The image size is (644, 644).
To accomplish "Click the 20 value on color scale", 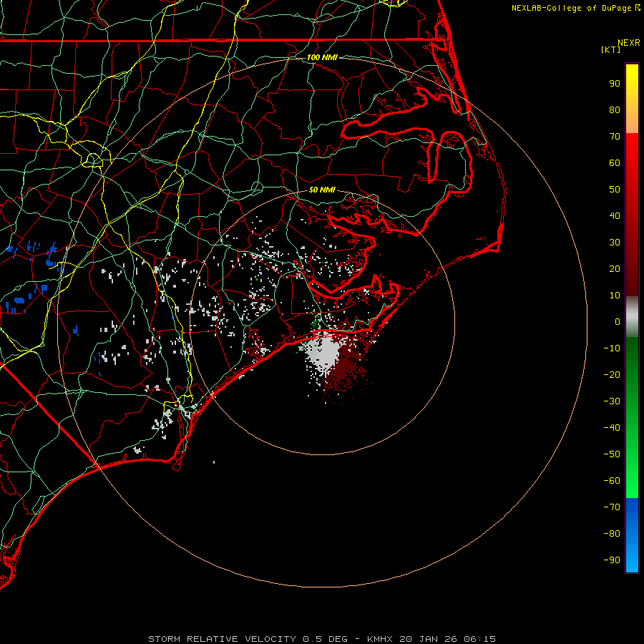I will (x=615, y=268).
